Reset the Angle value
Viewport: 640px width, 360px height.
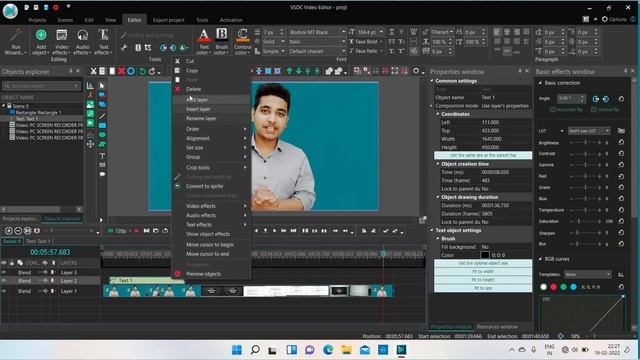coord(621,99)
